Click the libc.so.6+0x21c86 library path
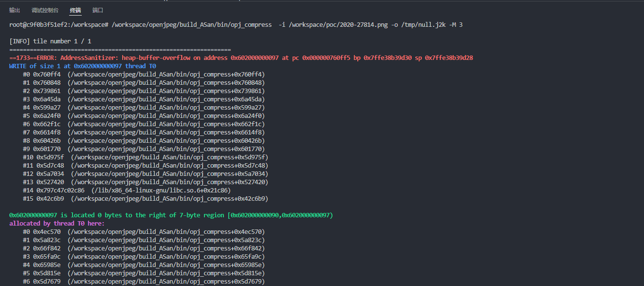 [161, 191]
